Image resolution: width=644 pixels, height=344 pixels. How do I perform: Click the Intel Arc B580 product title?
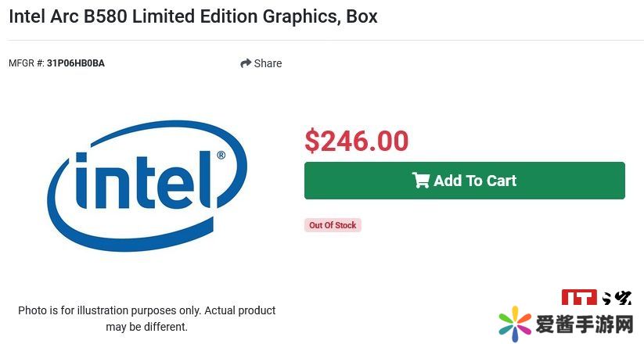192,16
